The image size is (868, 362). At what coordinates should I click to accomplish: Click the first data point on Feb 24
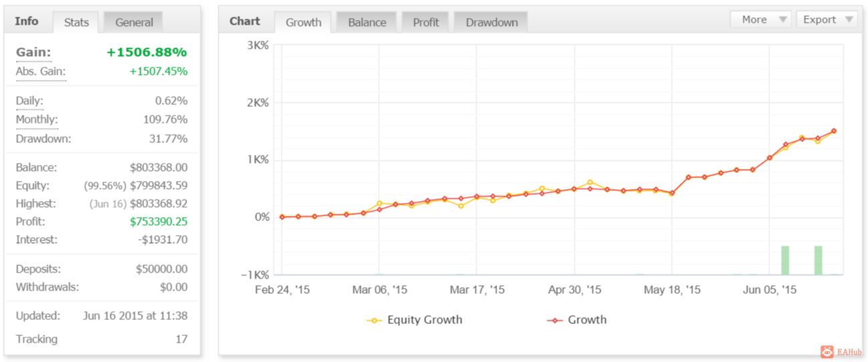click(x=282, y=217)
